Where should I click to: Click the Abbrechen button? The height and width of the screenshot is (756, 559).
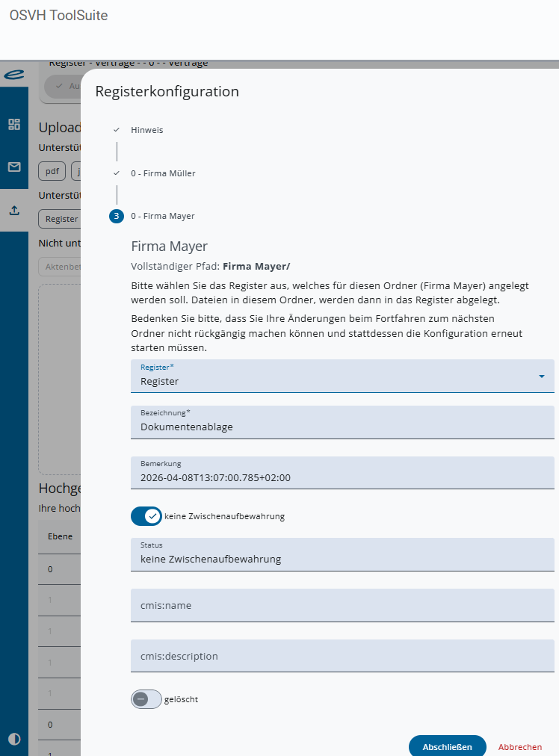pyautogui.click(x=520, y=746)
